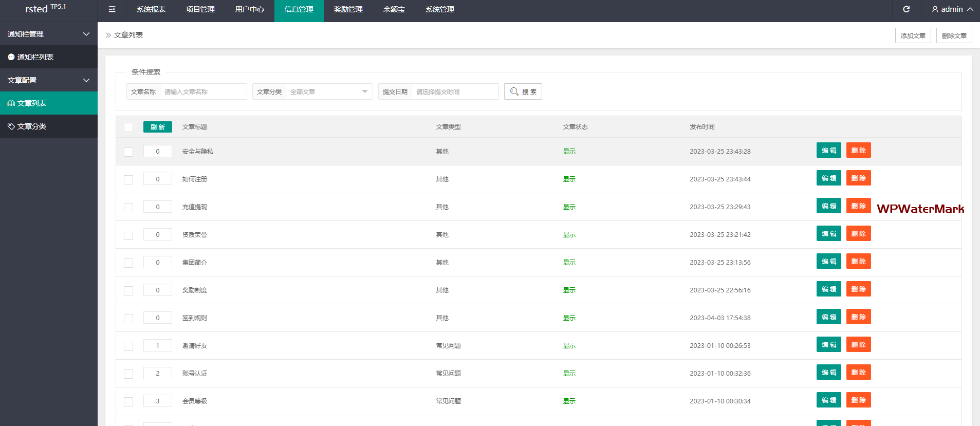Click the 添加文章 button
The width and height of the screenshot is (980, 426).
click(x=913, y=35)
